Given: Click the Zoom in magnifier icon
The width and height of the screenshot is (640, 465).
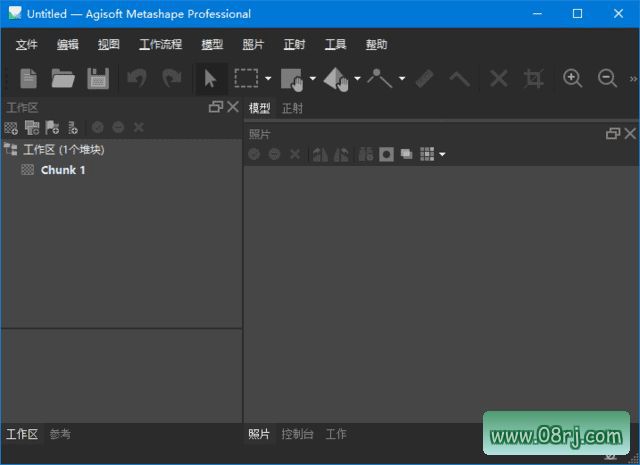Looking at the screenshot, I should 573,78.
